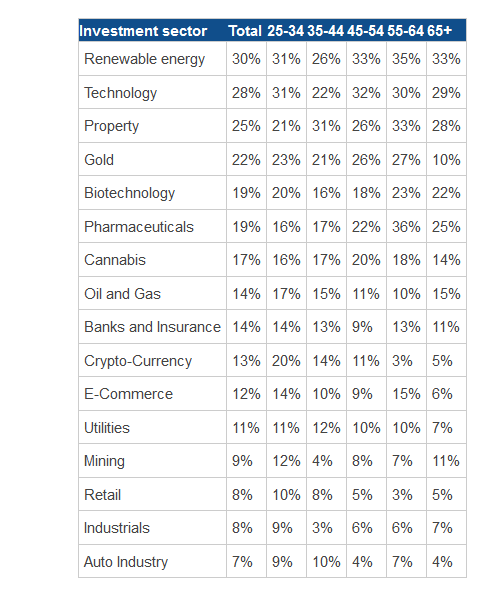Select the Gold row label
Viewport: 499px width, 611px height.
coord(99,160)
